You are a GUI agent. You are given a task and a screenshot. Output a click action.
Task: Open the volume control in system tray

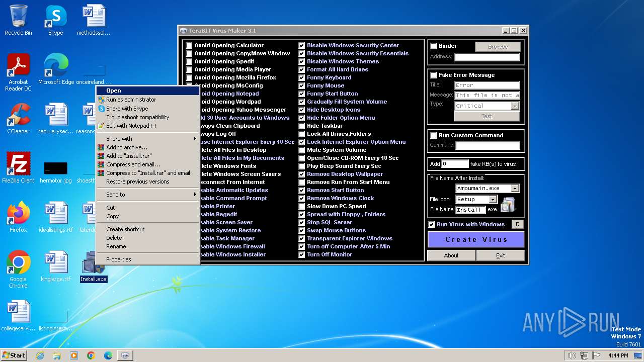572,355
